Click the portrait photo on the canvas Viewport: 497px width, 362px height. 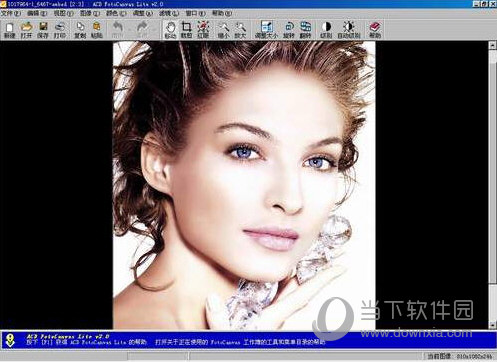(x=244, y=185)
